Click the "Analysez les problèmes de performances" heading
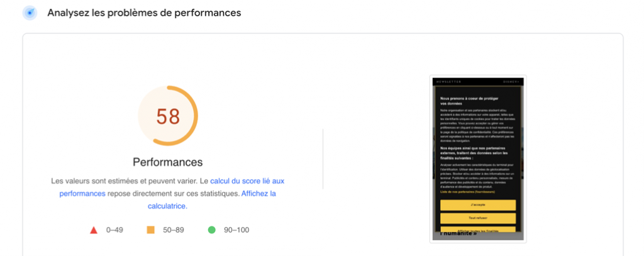This screenshot has height=256, width=644. [x=144, y=13]
